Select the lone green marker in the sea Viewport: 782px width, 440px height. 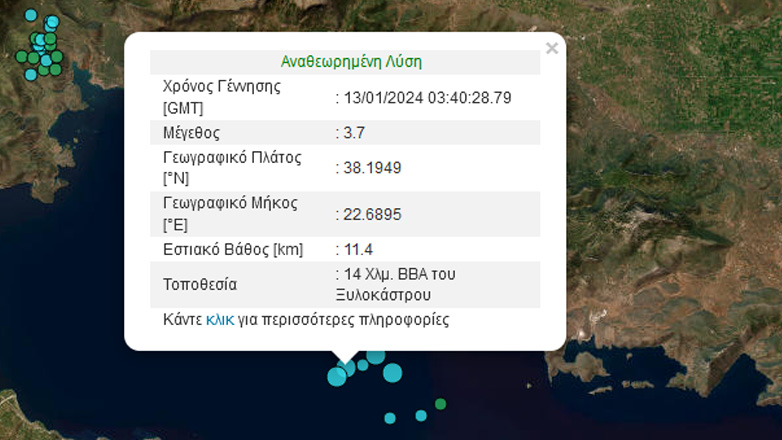tap(440, 404)
